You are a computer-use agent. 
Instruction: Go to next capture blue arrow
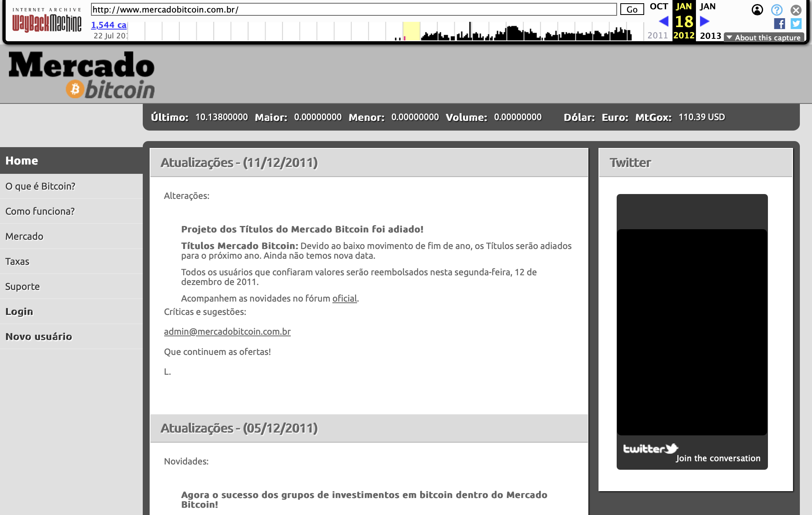coord(704,21)
